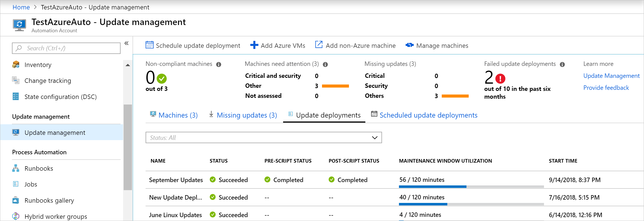Screen dimensions: 644x221
Task: Go to Home in the breadcrumb
Action: 21,7
